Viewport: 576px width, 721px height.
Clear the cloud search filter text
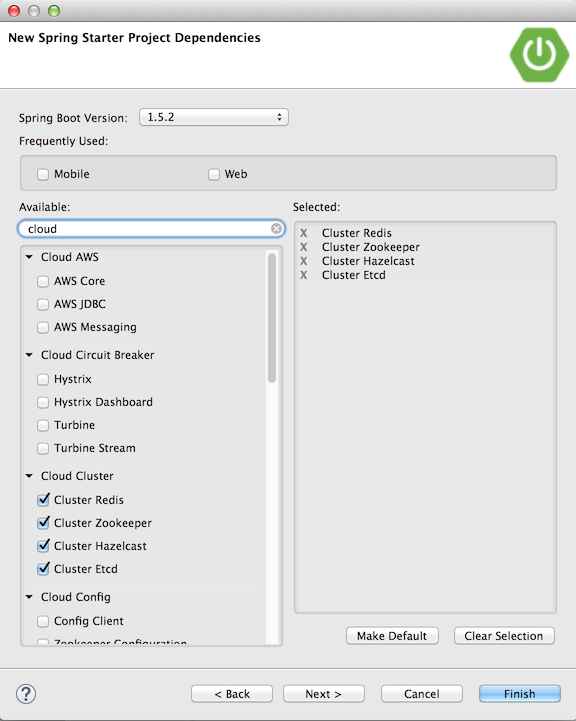pos(276,229)
